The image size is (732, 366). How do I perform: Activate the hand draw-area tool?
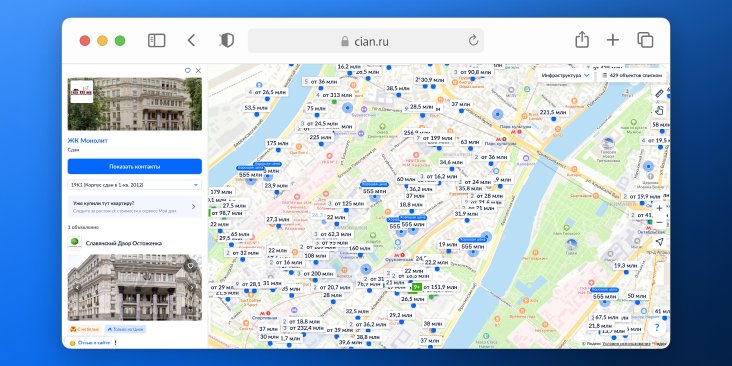point(659,110)
